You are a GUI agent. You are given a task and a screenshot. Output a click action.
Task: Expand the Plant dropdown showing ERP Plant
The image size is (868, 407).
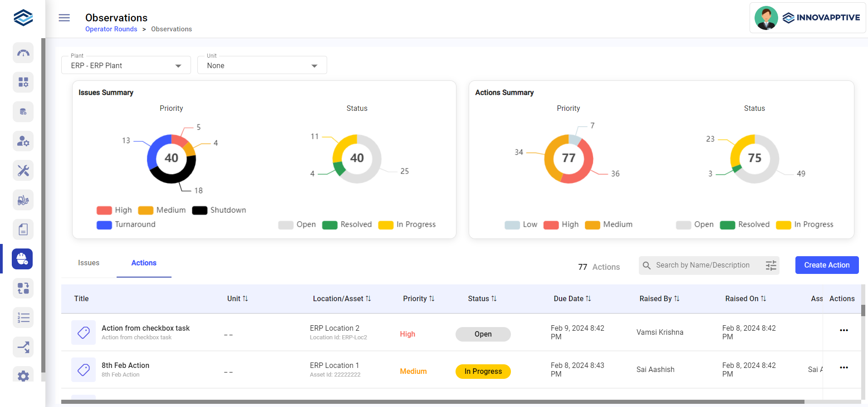(x=126, y=65)
